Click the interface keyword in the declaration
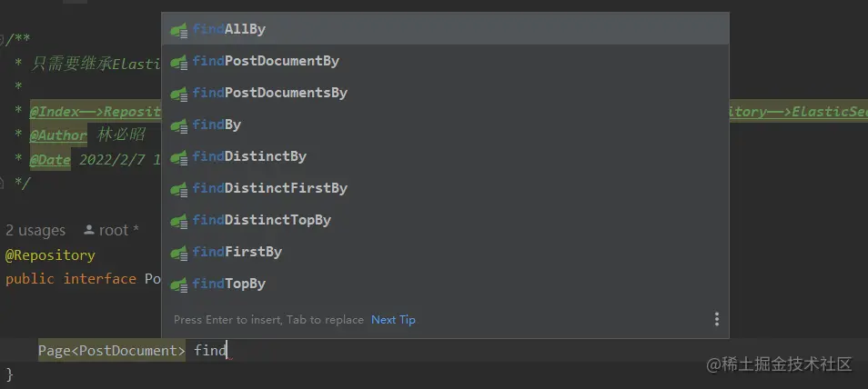Image resolution: width=868 pixels, height=389 pixels. click(100, 279)
